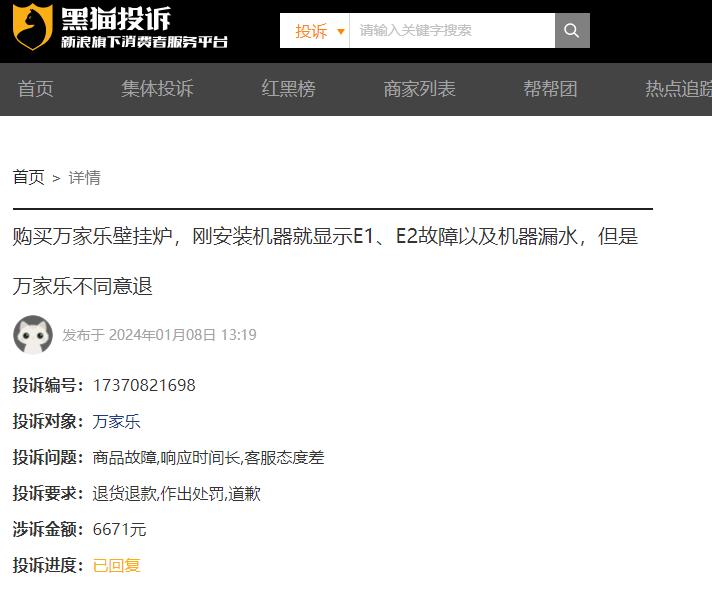Click the 黑猫投诉 site title logo text

tap(116, 19)
